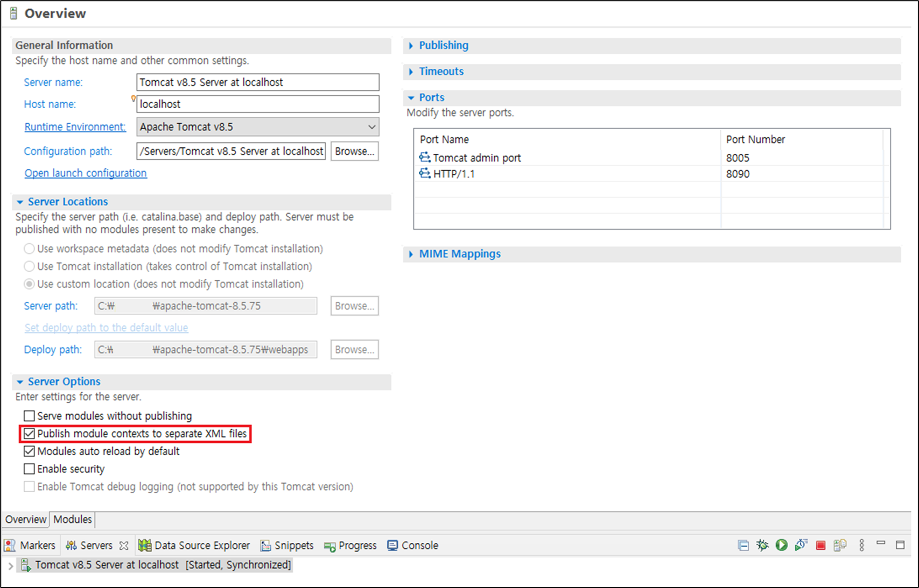919x588 pixels.
Task: Click the Overview editor title icon
Action: (13, 13)
